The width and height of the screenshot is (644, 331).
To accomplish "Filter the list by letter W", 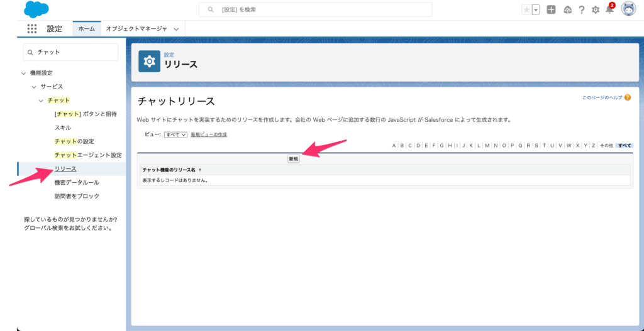I will 569,146.
